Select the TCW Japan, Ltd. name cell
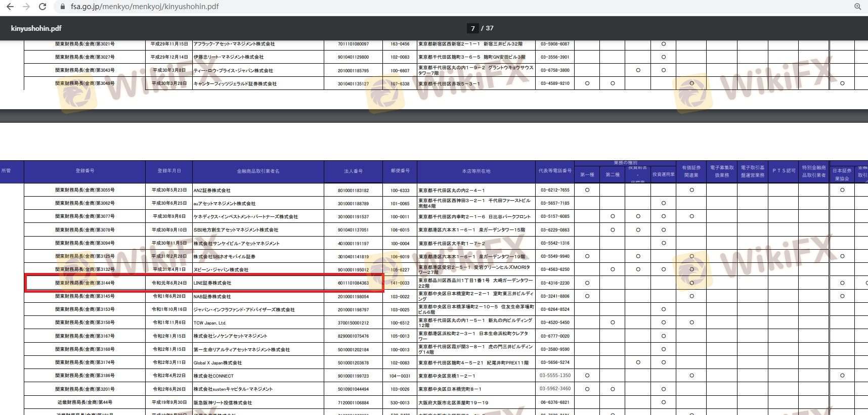The height and width of the screenshot is (415, 868). (x=210, y=323)
